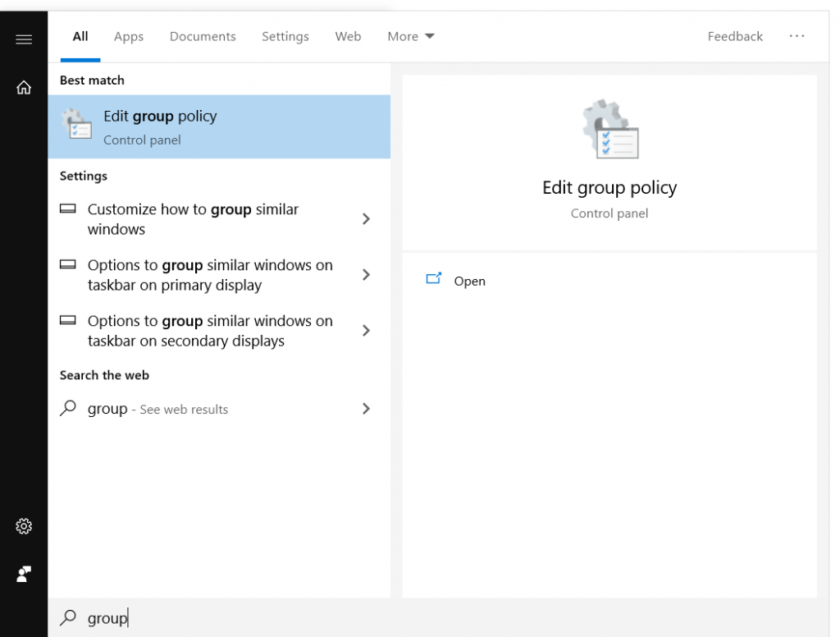Screen dimensions: 840x637
Task: Click the Best match heading
Action: point(92,80)
